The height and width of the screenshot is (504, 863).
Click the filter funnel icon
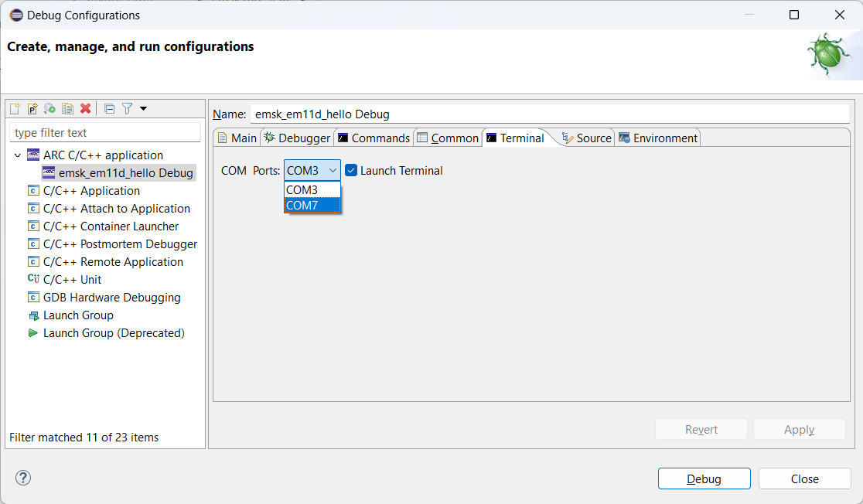point(128,109)
